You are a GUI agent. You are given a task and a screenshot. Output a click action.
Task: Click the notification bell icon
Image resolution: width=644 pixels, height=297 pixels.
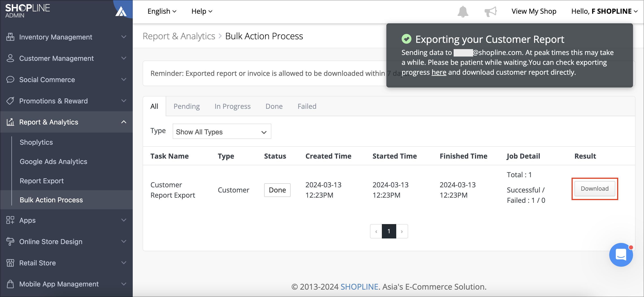click(x=463, y=11)
